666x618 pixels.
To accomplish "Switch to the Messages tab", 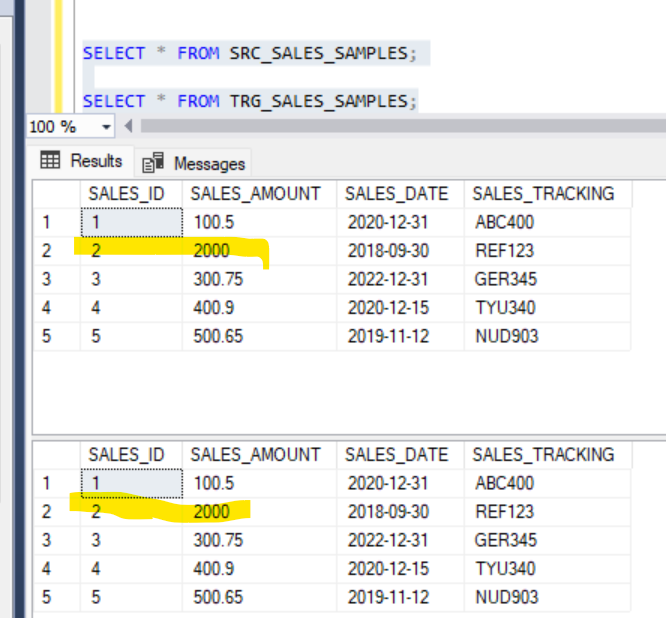I will coord(208,163).
